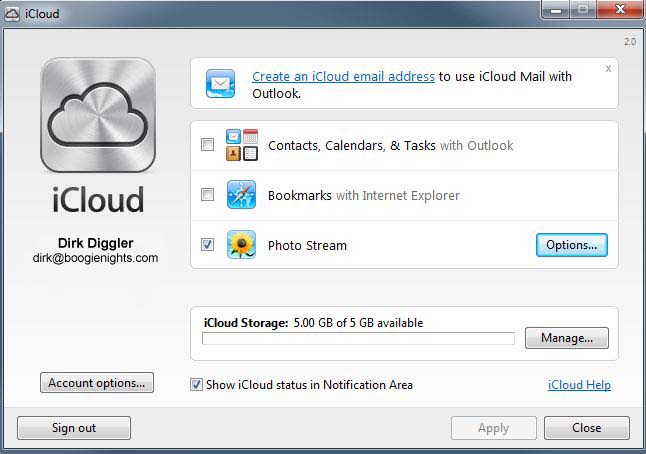646x454 pixels.
Task: Enable Bookmarks with Internet Explorer checkbox
Action: point(207,194)
